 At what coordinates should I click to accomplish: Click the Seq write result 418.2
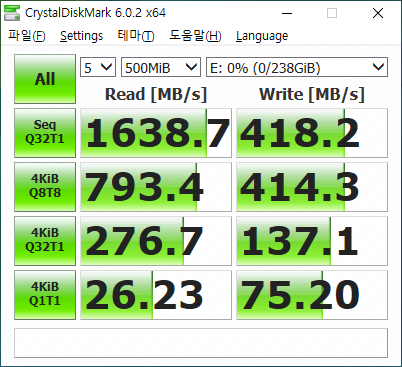coord(312,133)
